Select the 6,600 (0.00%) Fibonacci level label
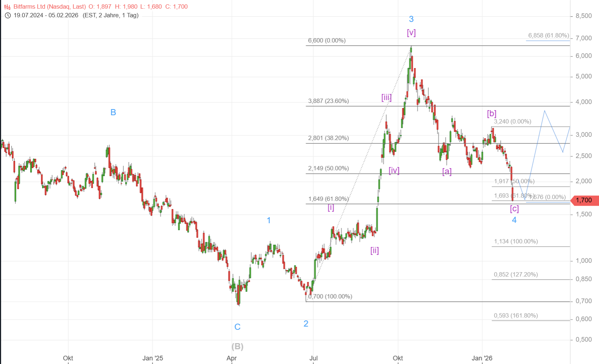The image size is (599, 364). [326, 41]
